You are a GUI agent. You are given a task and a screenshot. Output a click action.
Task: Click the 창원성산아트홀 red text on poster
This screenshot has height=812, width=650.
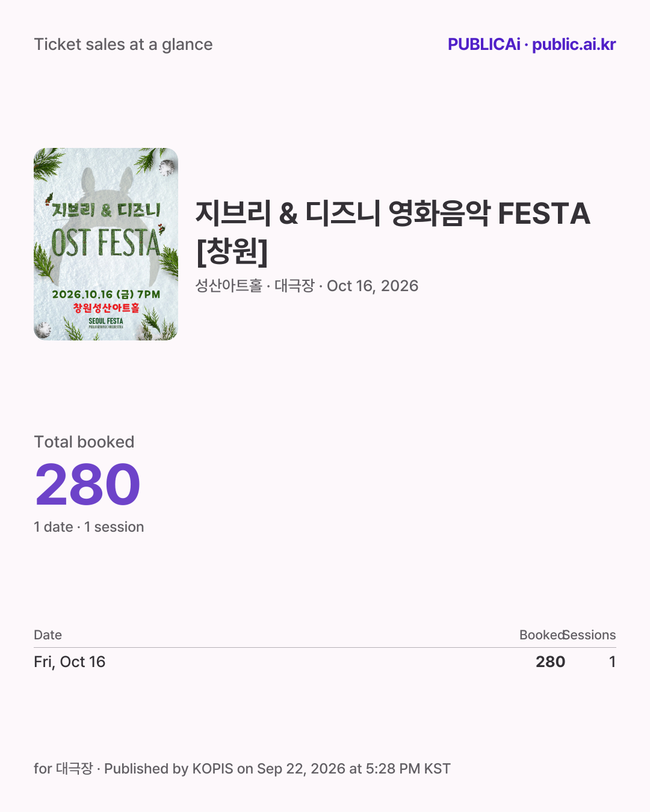coord(107,308)
